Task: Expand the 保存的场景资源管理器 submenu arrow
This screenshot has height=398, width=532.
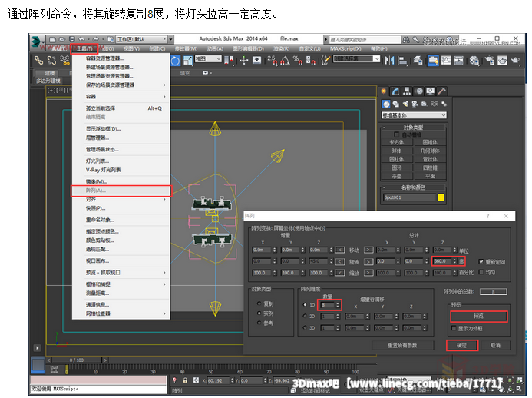Action: coord(164,85)
